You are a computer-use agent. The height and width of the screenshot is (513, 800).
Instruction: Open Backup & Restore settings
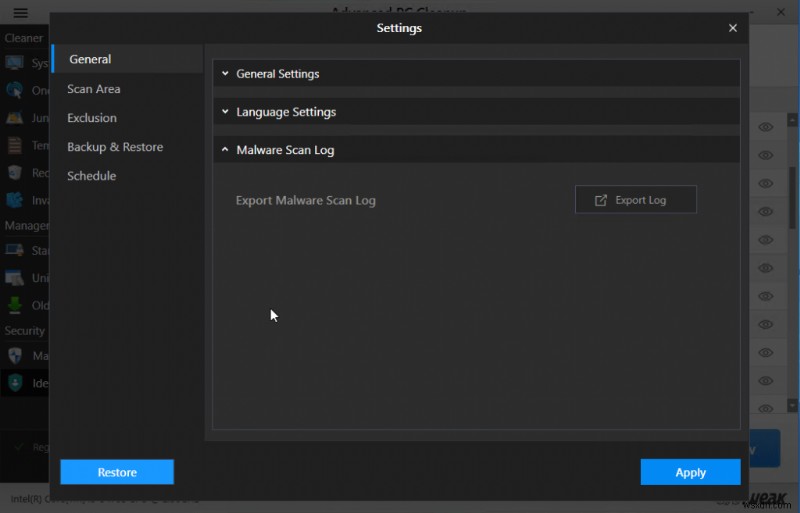click(x=115, y=147)
